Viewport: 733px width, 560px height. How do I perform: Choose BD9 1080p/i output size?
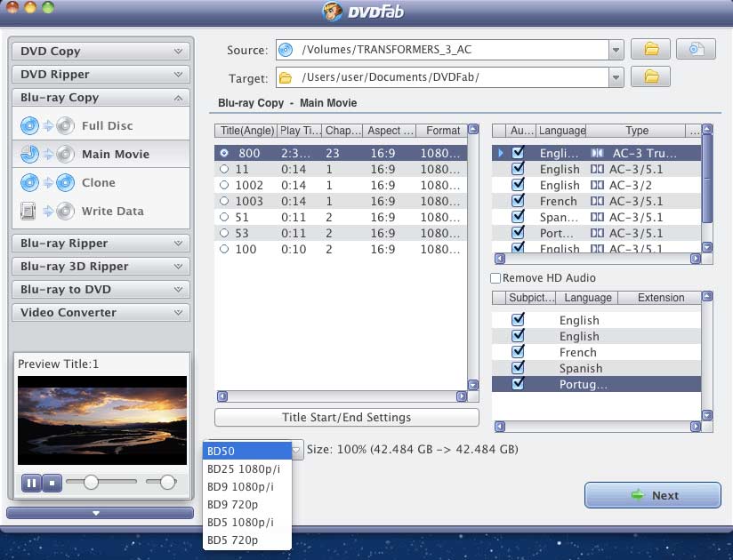tap(247, 486)
